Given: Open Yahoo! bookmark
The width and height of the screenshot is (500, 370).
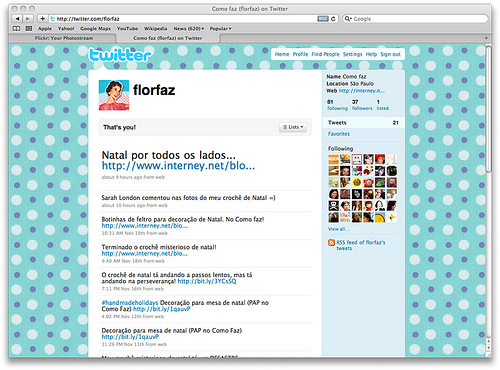Looking at the screenshot, I should tap(66, 29).
